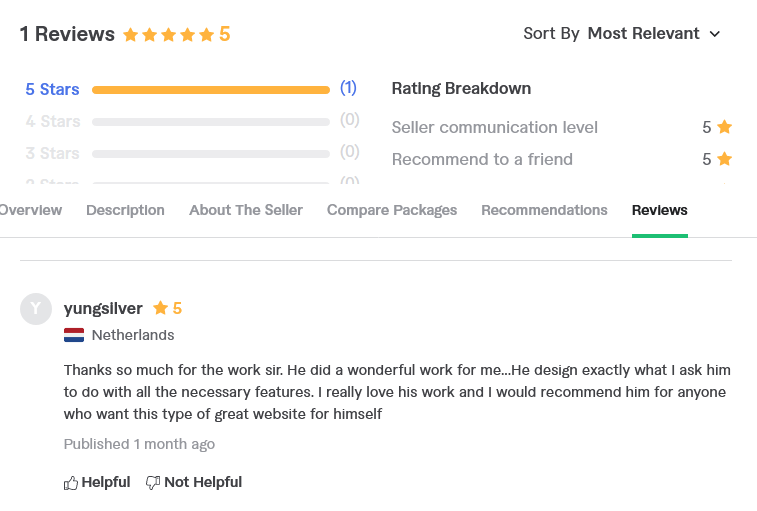This screenshot has width=757, height=511.
Task: Click the thumbs-up Helpful icon
Action: pos(70,483)
